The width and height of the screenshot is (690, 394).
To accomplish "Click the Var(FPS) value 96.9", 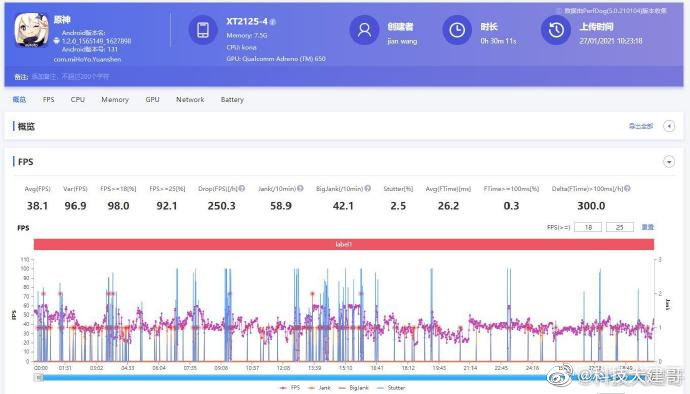I will point(75,206).
